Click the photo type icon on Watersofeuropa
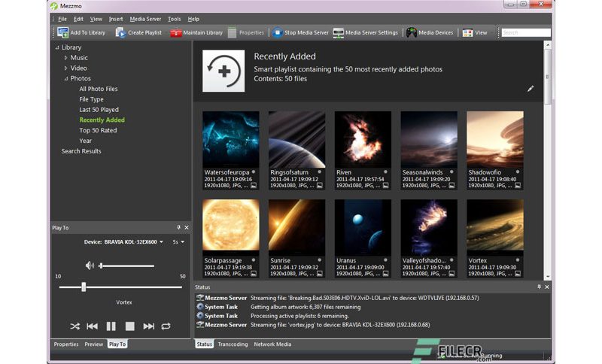Image resolution: width=602 pixels, height=364 pixels. point(254,186)
